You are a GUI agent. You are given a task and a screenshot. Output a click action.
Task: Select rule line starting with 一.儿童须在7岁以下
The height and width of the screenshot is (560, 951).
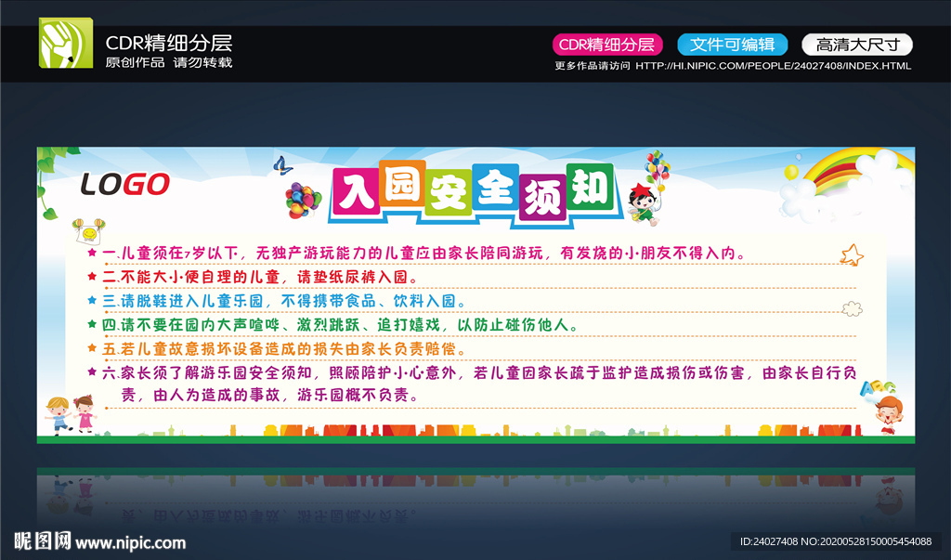point(423,253)
